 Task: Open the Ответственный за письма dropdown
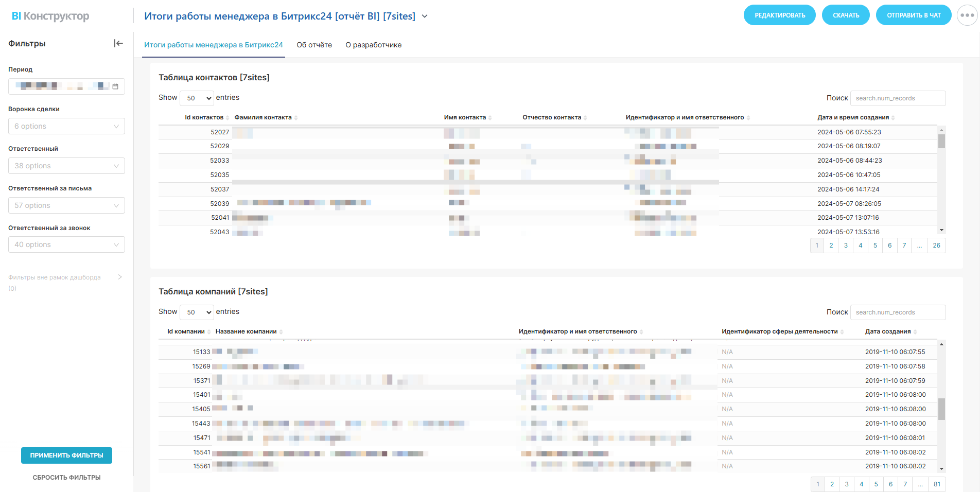pos(66,205)
